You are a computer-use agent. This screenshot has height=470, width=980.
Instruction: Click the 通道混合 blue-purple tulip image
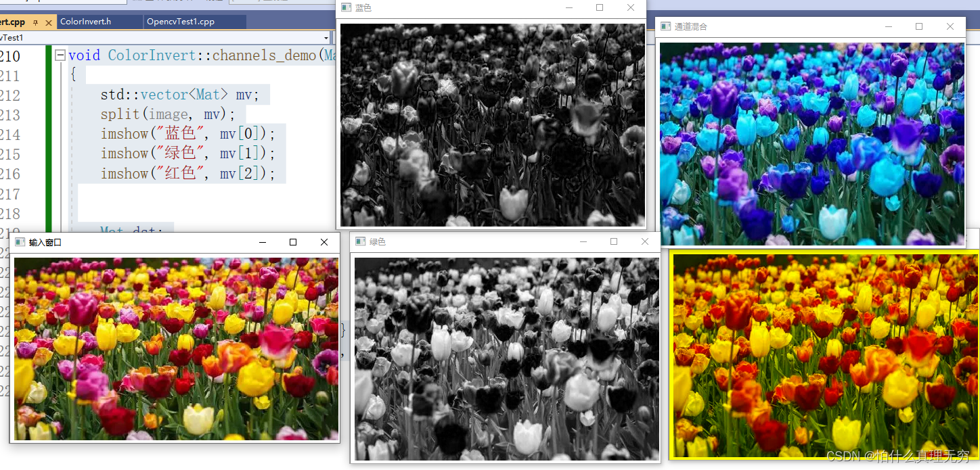click(812, 144)
